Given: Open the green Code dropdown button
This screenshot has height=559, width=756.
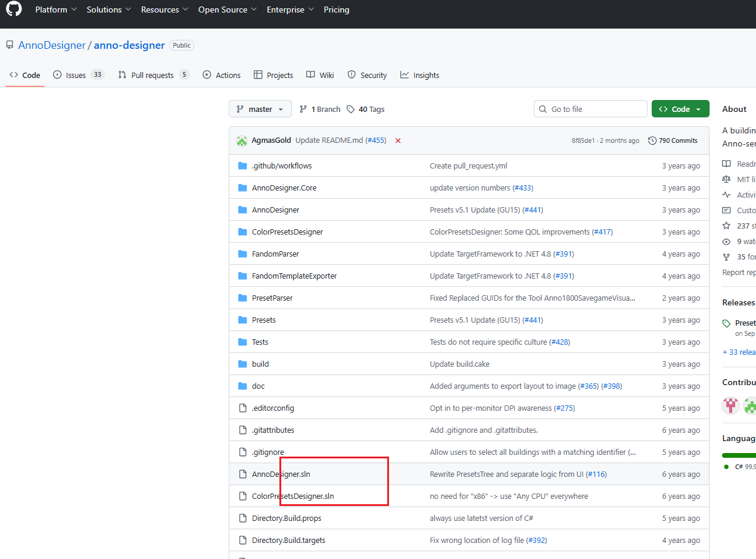Looking at the screenshot, I should pyautogui.click(x=680, y=109).
